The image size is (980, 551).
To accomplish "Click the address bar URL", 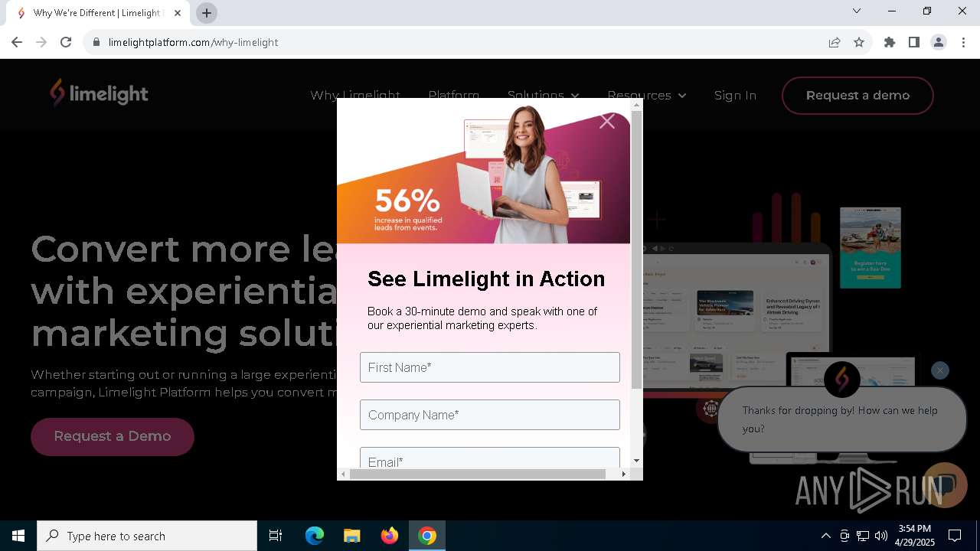I will [x=193, y=42].
